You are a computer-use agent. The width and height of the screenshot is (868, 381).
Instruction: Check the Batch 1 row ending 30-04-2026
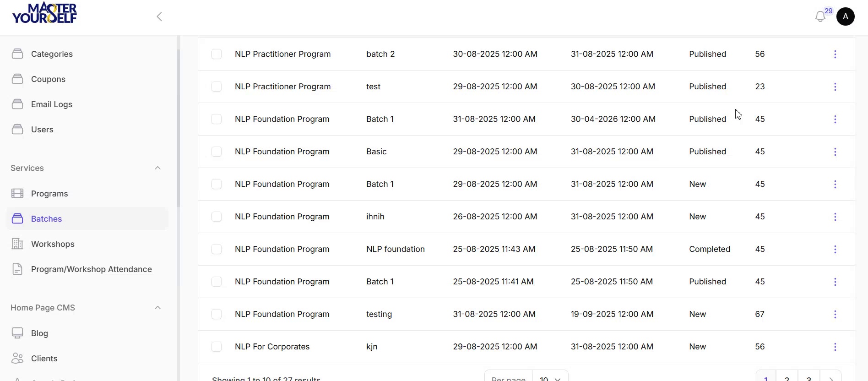point(217,119)
